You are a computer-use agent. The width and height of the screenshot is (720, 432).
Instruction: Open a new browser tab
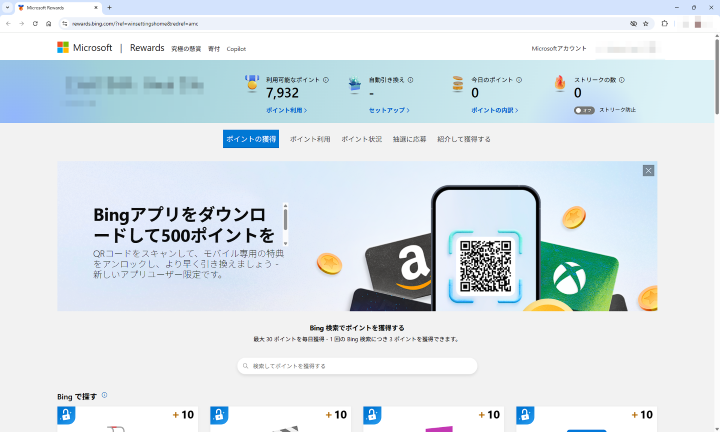[x=109, y=7]
